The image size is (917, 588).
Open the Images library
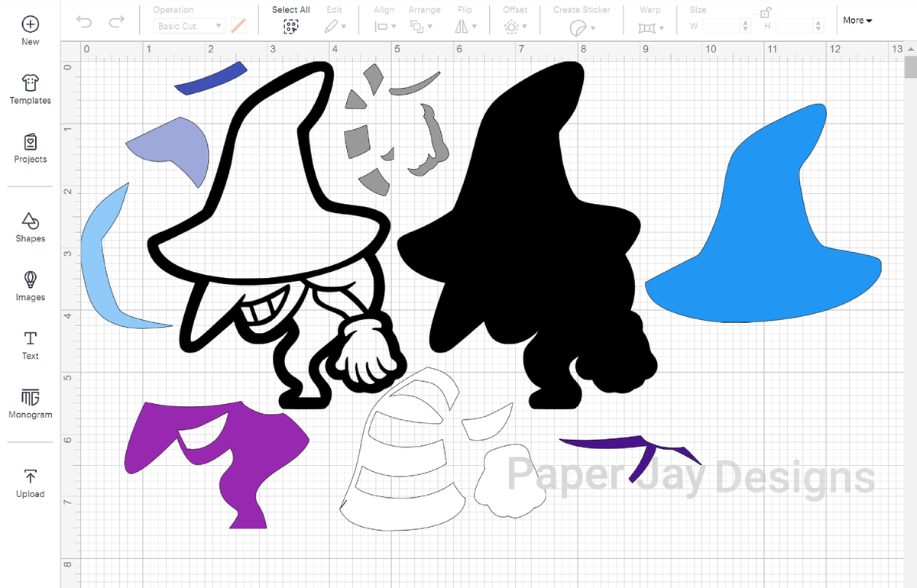(31, 286)
